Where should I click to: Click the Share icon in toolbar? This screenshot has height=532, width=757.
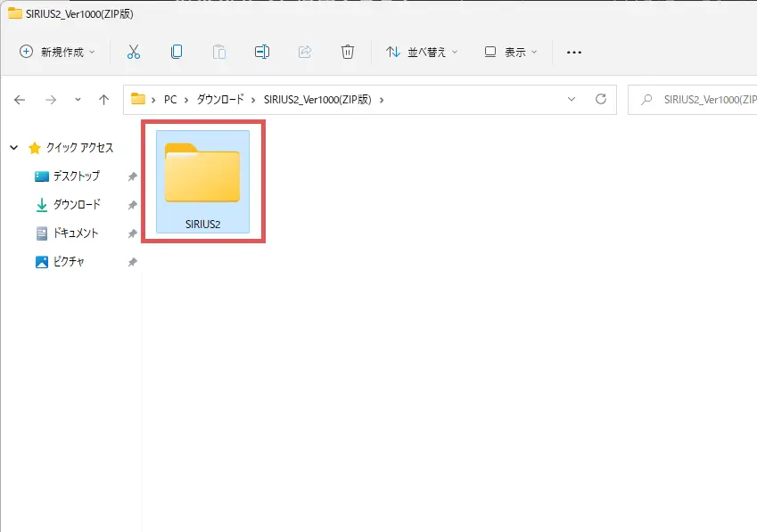coord(305,52)
